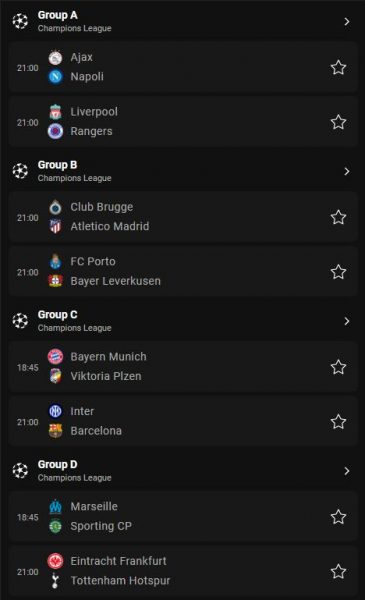Favorite the FC Porto vs Bayer Leverkusen match
365x600 pixels.
(x=338, y=272)
